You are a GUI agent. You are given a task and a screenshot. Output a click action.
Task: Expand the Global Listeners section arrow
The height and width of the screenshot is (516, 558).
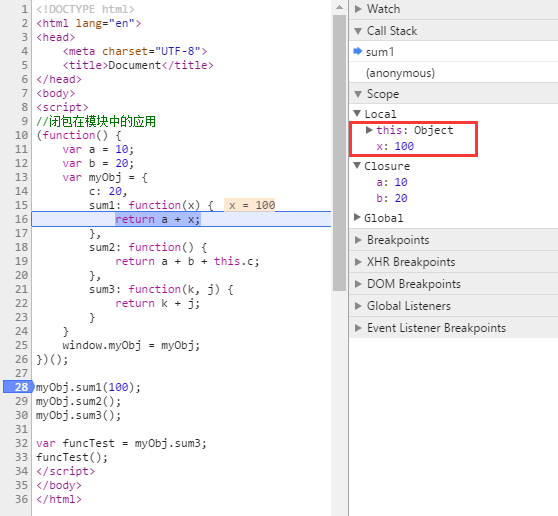(358, 306)
